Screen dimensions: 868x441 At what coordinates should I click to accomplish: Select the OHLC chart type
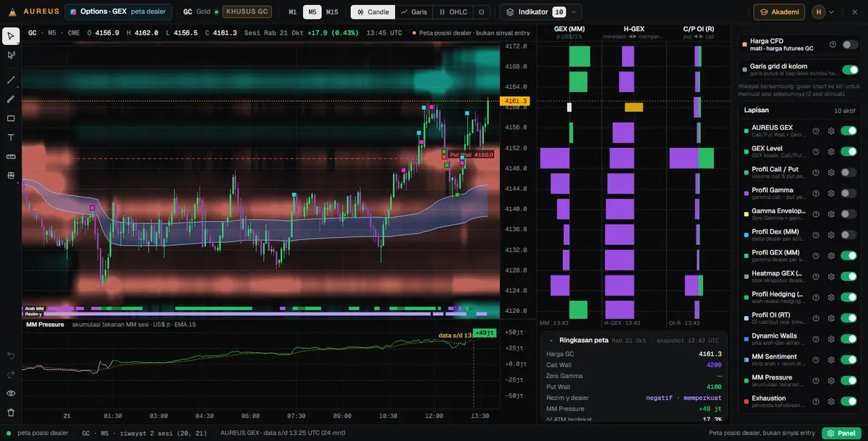pos(454,12)
